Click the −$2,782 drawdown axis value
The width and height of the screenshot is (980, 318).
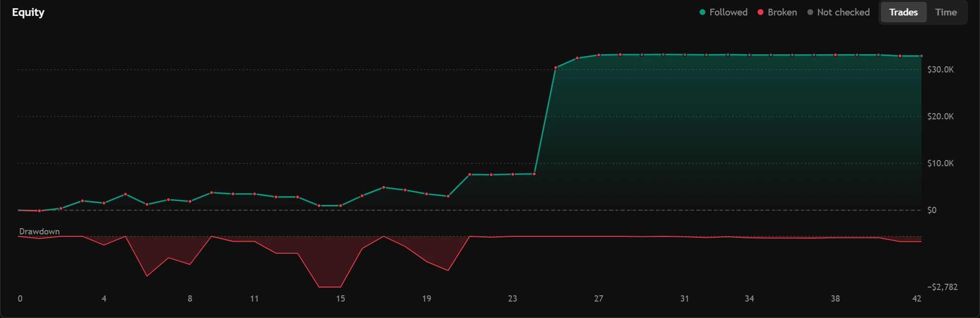tap(942, 287)
